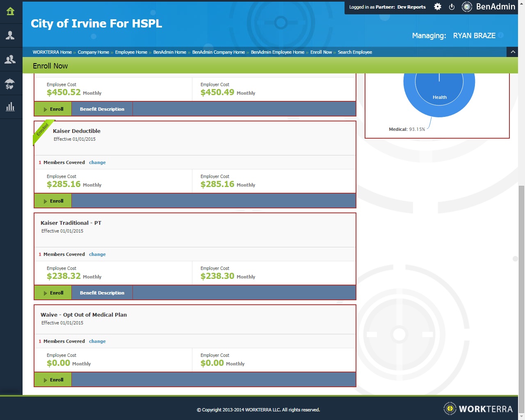Open the Search Employee breadcrumb link
Viewport: 525px width, 420px height.
pos(355,52)
